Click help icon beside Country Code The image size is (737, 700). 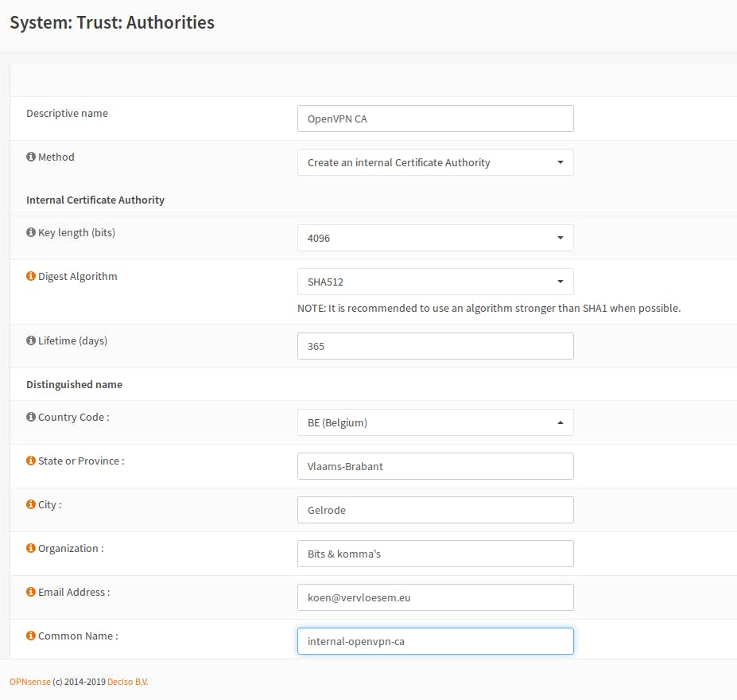point(31,418)
